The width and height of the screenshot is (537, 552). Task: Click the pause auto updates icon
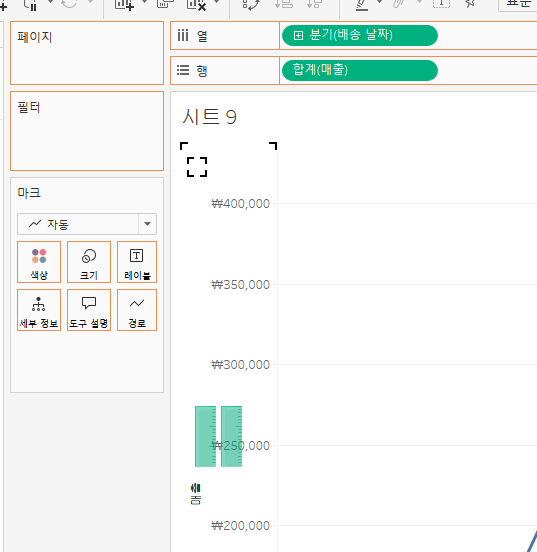pos(31,5)
